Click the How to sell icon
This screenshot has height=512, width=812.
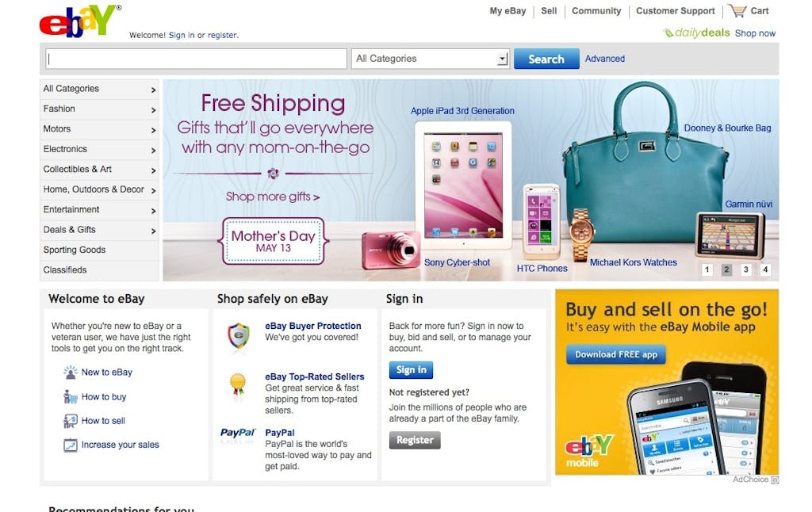point(71,421)
